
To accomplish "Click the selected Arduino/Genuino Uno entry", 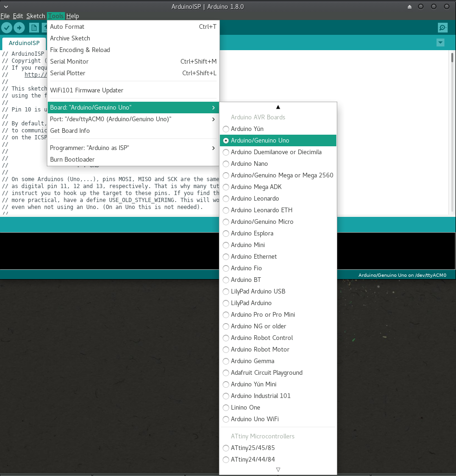I will pyautogui.click(x=278, y=141).
